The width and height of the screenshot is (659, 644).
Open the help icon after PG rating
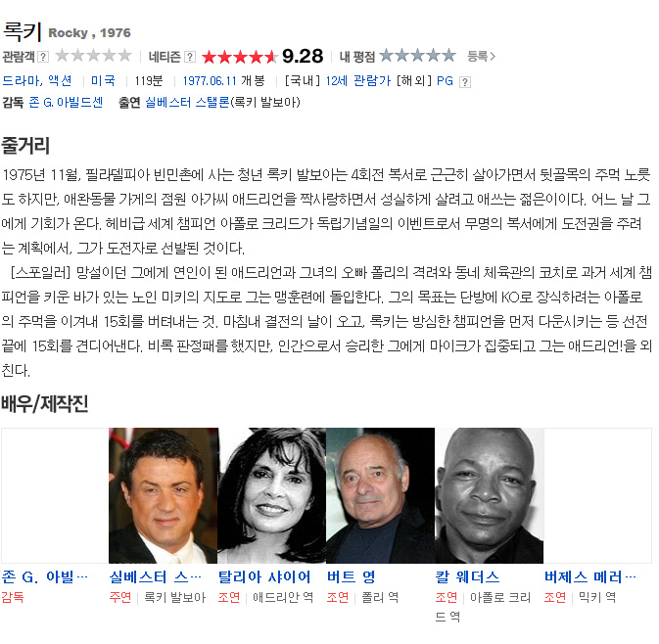click(465, 82)
